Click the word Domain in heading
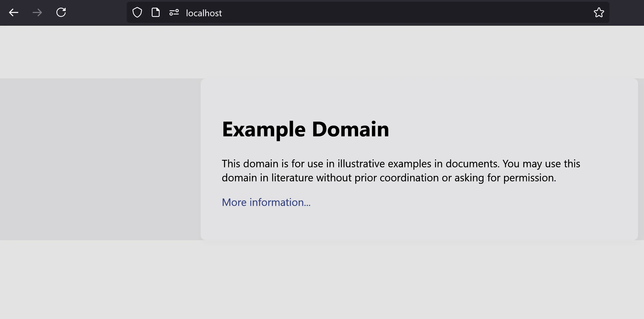The image size is (644, 319). pyautogui.click(x=350, y=129)
